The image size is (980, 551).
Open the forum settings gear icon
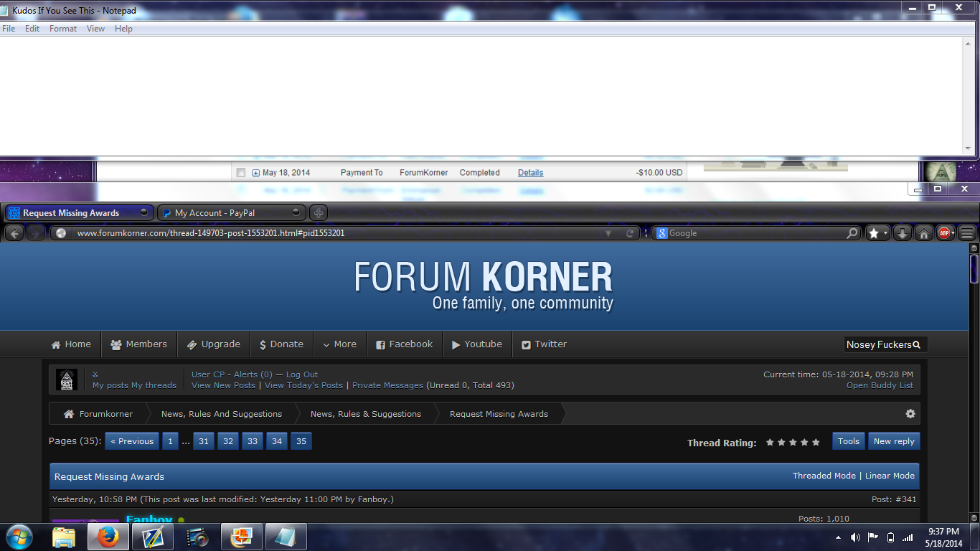coord(910,414)
